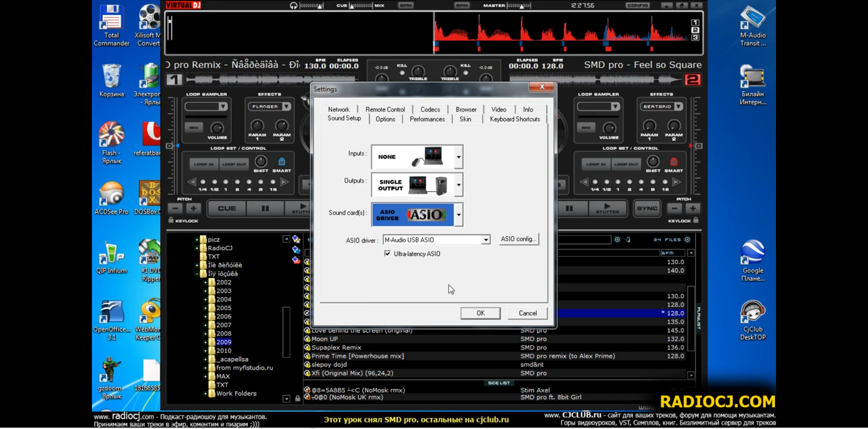
Task: Expand the Inputs dropdown arrow
Action: (x=458, y=157)
